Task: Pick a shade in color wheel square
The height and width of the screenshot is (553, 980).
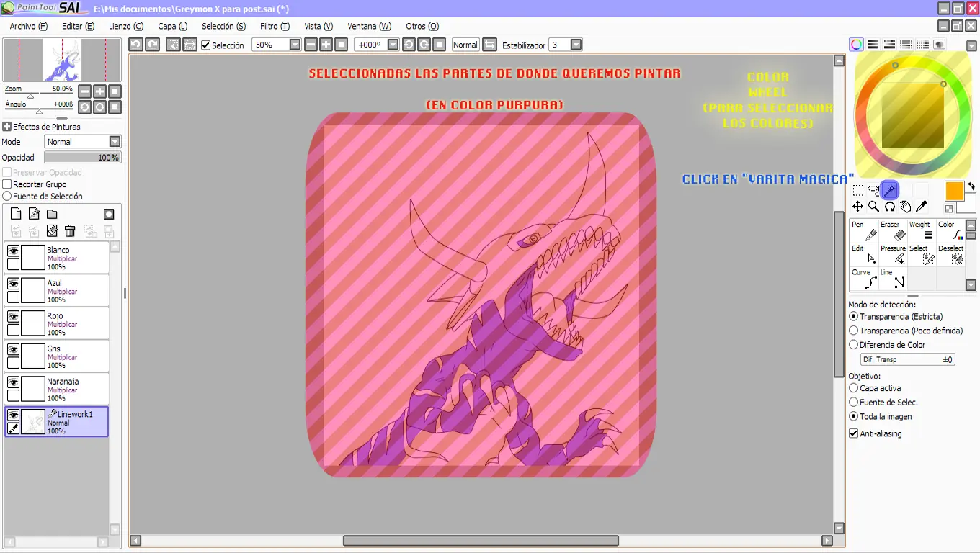Action: (912, 115)
